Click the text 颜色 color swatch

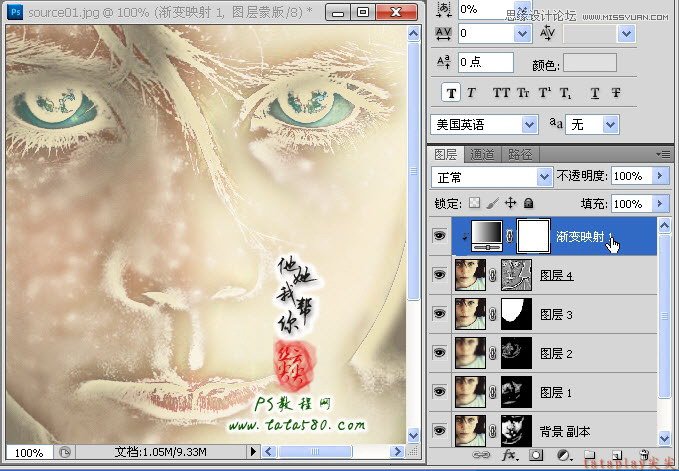pyautogui.click(x=590, y=63)
